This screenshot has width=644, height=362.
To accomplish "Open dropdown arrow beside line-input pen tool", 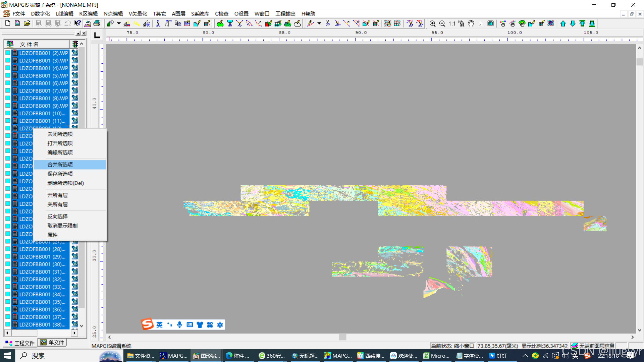I will (319, 23).
